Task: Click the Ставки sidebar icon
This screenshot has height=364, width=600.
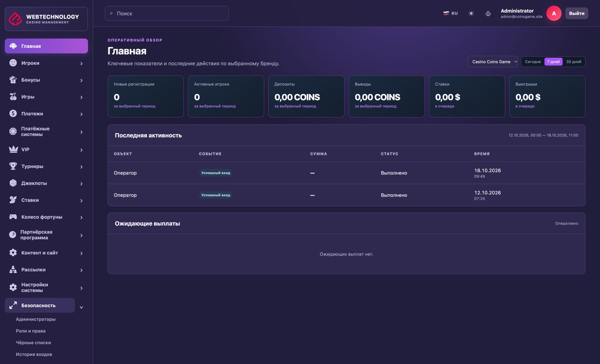Action: click(x=13, y=200)
